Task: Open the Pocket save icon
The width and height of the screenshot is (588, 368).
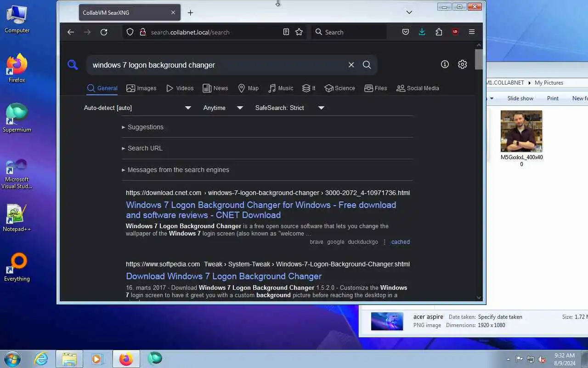Action: coord(406,32)
